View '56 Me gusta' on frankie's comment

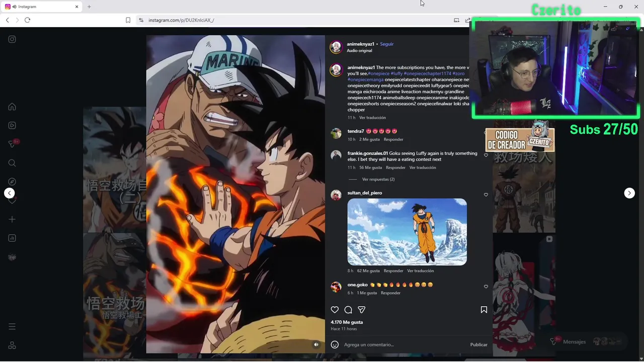pos(371,167)
